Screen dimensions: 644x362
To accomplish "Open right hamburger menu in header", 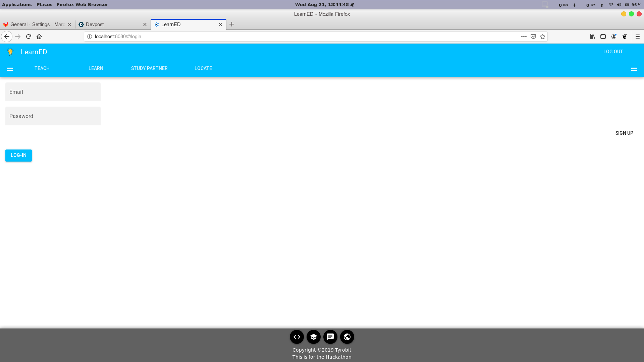I will coord(634,69).
